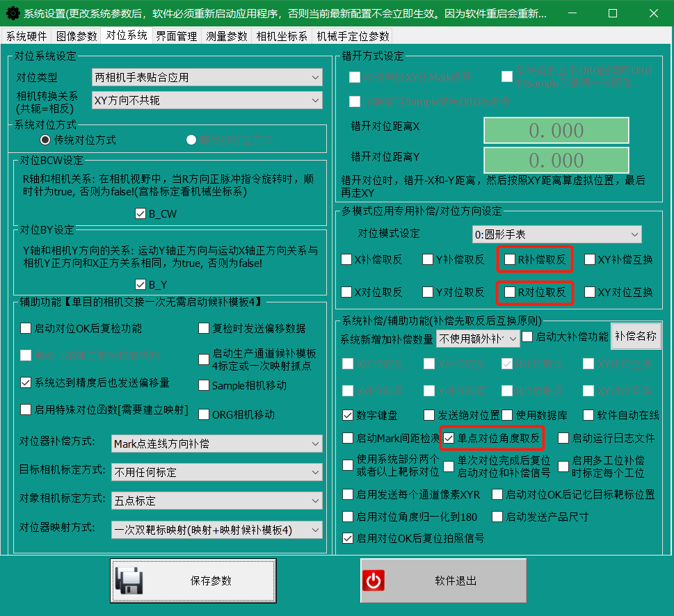Click the red power exit icon
This screenshot has height=616, width=674.
[x=374, y=581]
